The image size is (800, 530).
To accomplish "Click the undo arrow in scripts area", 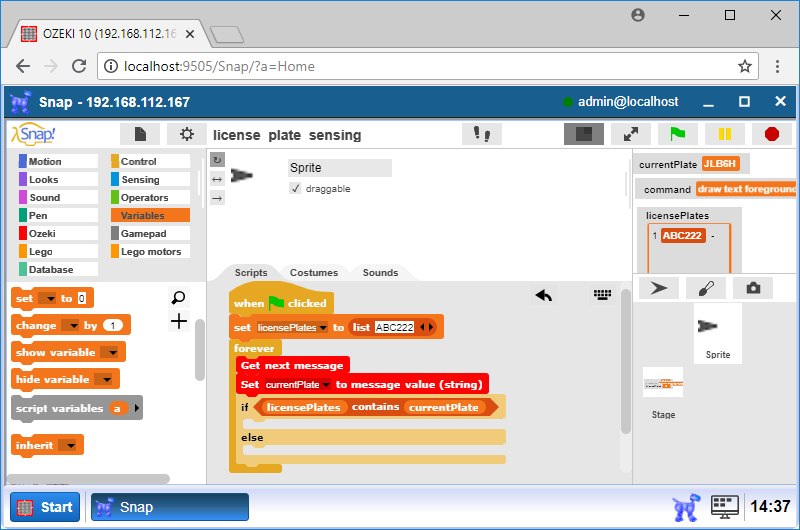I will pyautogui.click(x=544, y=295).
